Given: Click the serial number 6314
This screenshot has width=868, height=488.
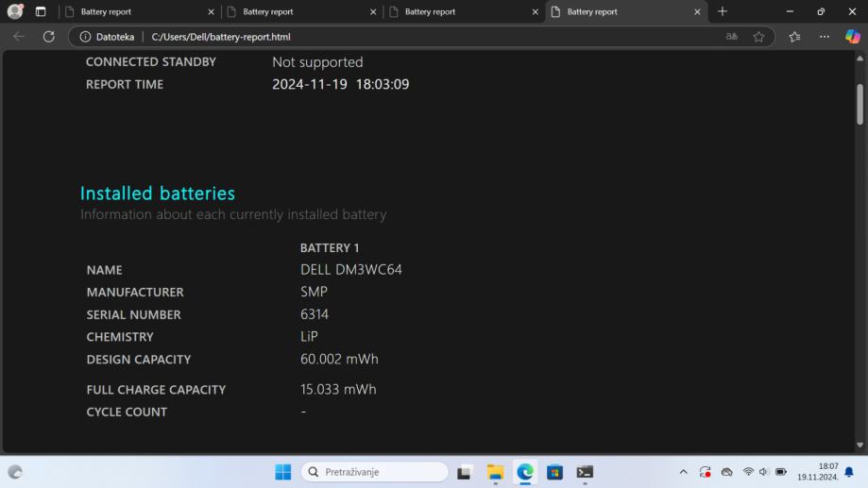Looking at the screenshot, I should click(315, 314).
